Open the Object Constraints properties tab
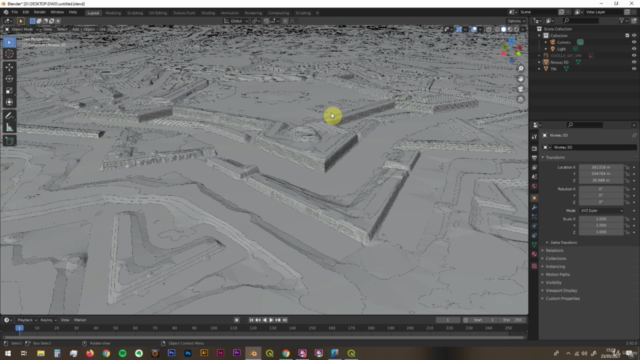Screen dimensions: 640x360 click(x=534, y=236)
